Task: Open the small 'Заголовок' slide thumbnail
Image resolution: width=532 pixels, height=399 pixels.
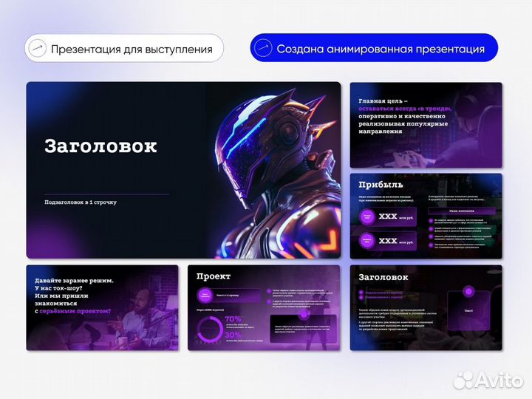Action: coord(426,307)
